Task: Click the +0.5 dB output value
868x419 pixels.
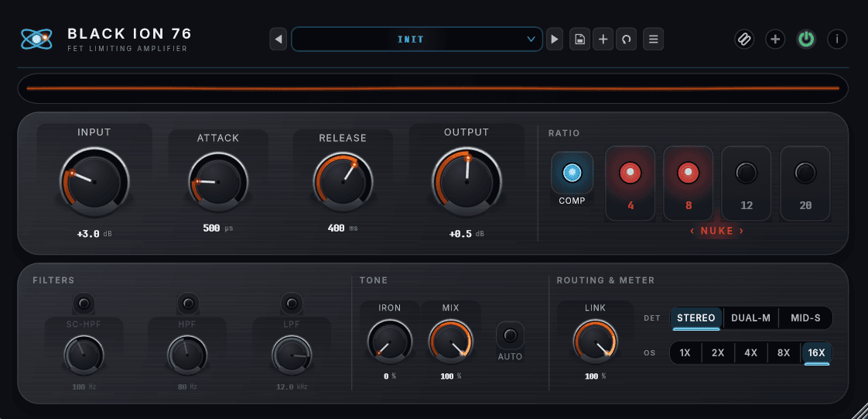Action: tap(466, 234)
